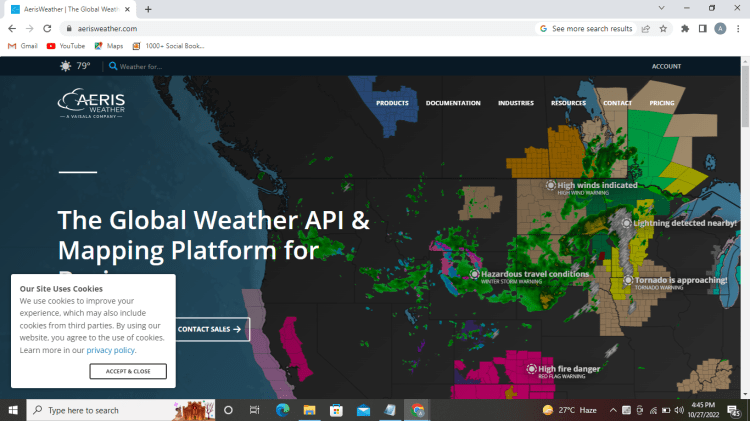The image size is (750, 421).
Task: Click the volume speaker tray icon
Action: 679,410
